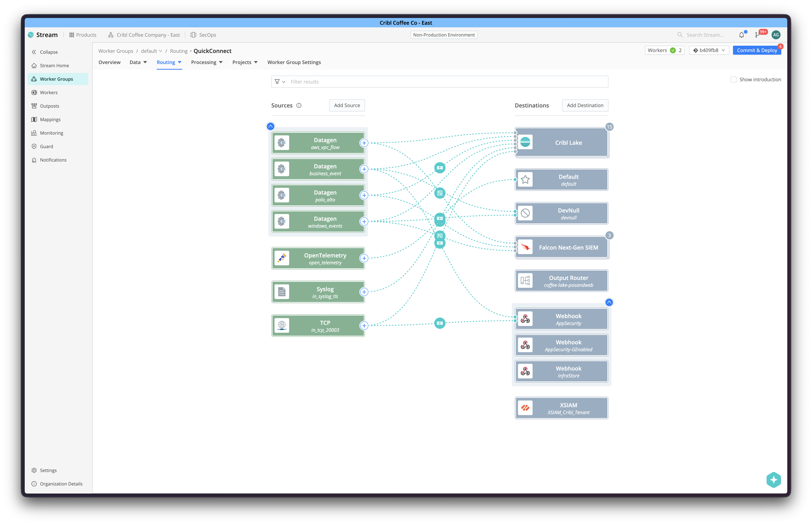The height and width of the screenshot is (525, 812).
Task: Open the Products menu
Action: pos(83,35)
